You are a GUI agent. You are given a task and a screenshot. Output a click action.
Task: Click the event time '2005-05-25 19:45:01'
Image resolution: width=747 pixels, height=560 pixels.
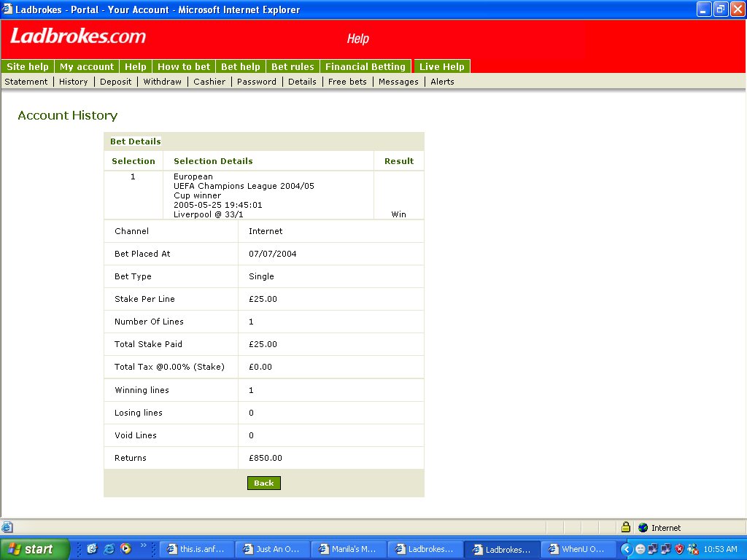(217, 205)
